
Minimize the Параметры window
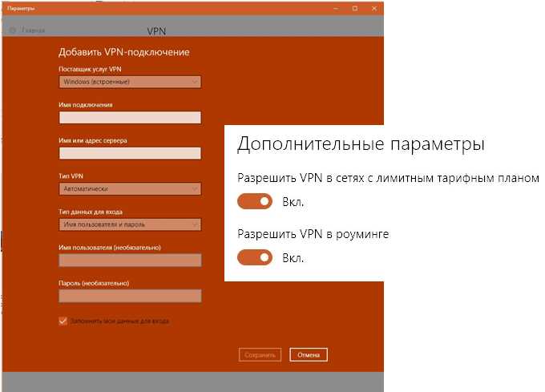336,8
